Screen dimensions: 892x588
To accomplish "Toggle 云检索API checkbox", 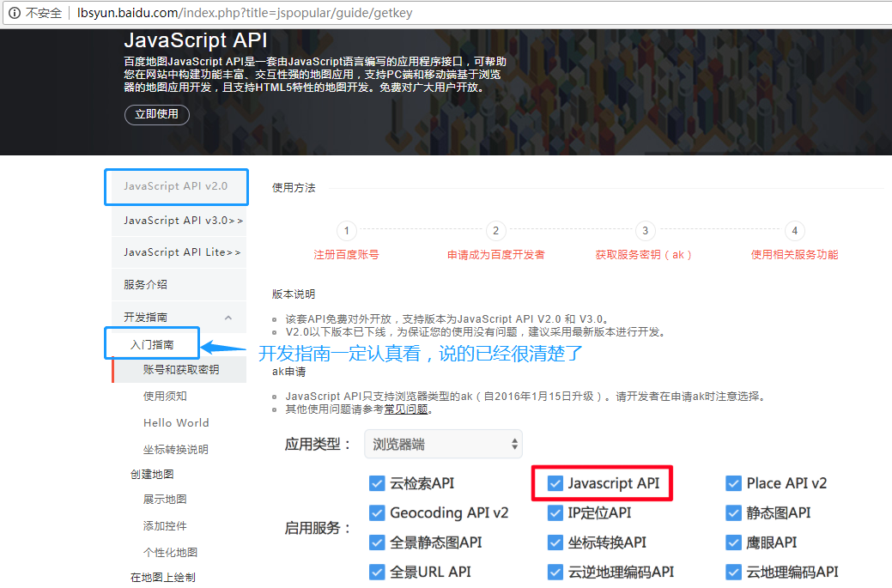I will [x=377, y=483].
